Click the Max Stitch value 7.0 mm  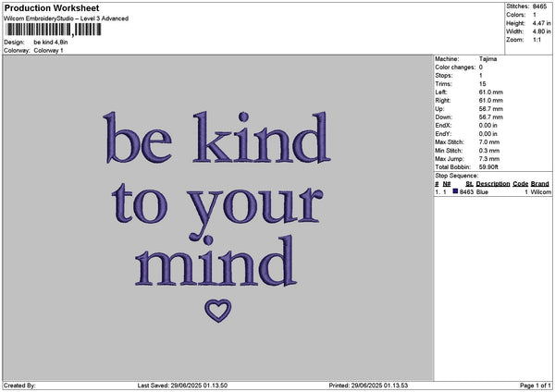click(489, 142)
